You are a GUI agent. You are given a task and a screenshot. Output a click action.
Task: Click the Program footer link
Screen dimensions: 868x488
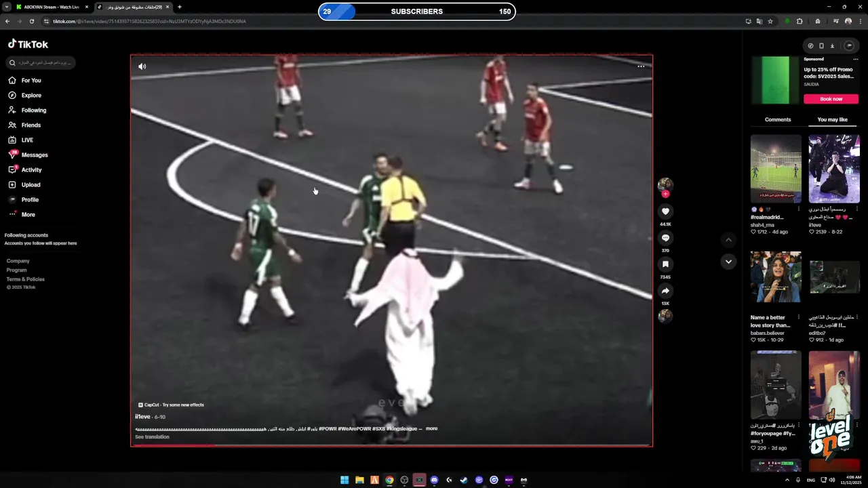point(16,270)
